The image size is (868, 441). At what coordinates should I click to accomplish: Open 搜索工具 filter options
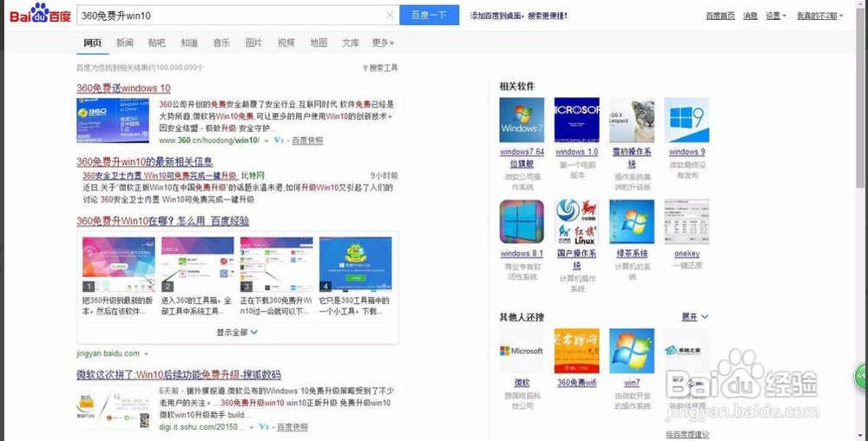pos(380,68)
